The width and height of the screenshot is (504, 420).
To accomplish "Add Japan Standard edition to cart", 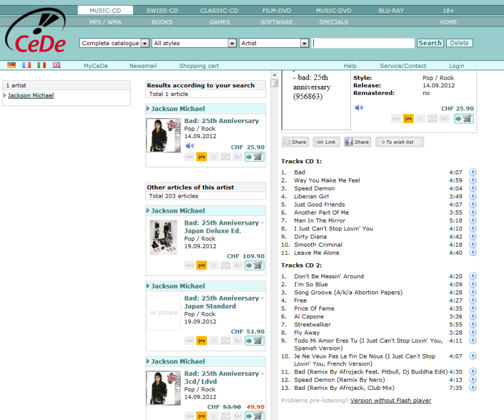I will (x=254, y=341).
